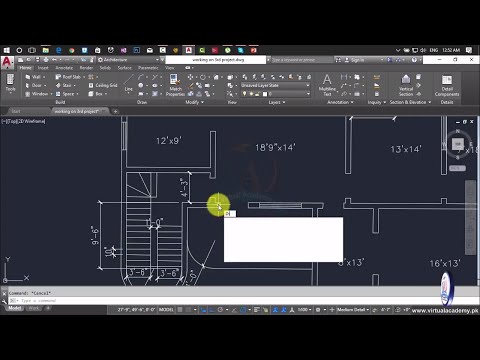Click the Tools palette button

pos(10,83)
